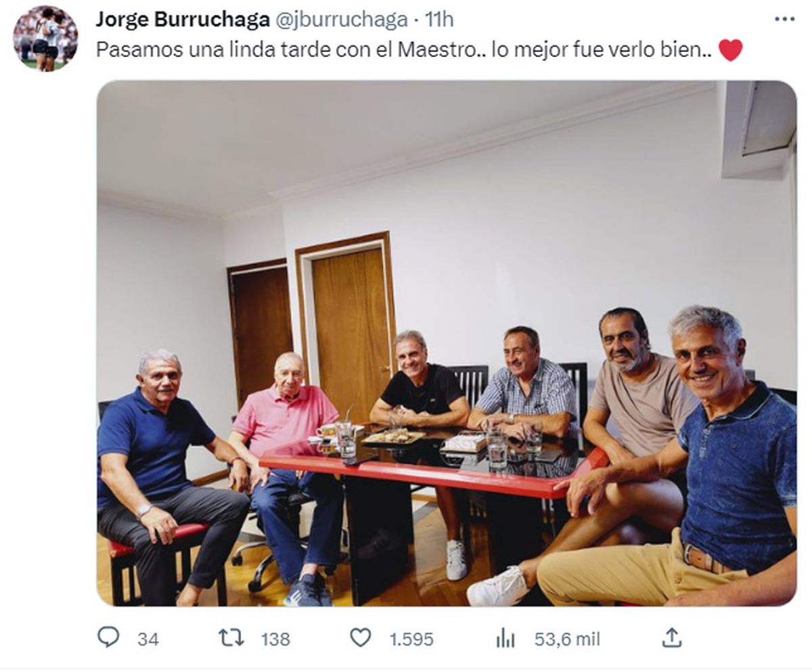Image resolution: width=812 pixels, height=672 pixels.
Task: Retweet the post using the arrows icon
Action: pos(231,637)
